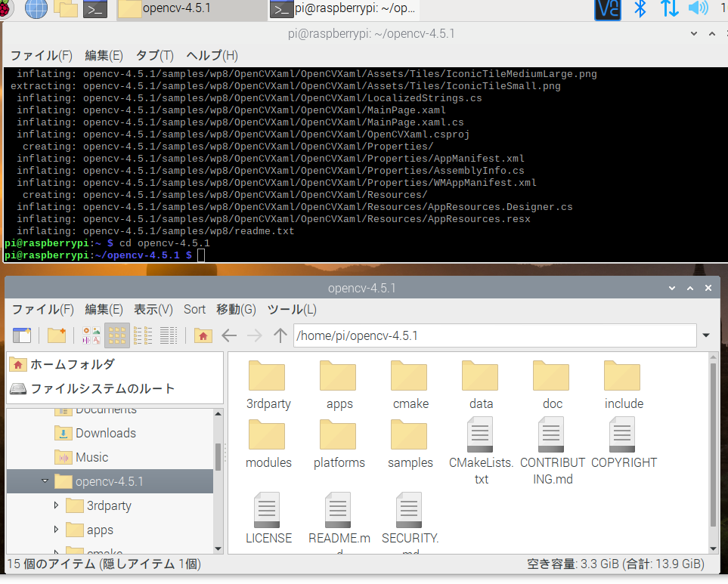Switch to opencv-4.5.1 taskbar window
The image size is (728, 584).
pos(191,9)
